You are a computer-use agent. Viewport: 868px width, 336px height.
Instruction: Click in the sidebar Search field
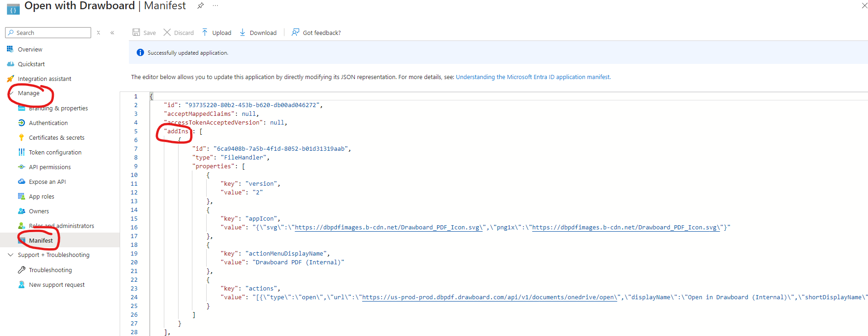coord(48,33)
